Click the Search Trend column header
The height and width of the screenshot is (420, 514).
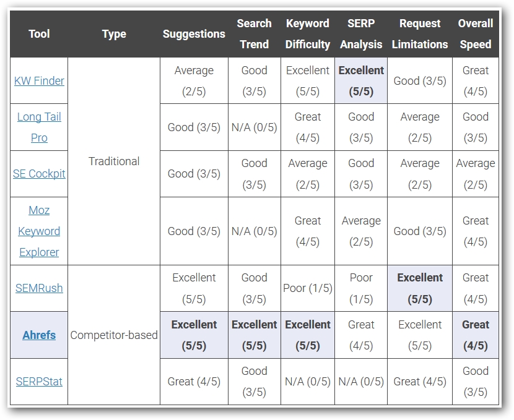pyautogui.click(x=255, y=34)
